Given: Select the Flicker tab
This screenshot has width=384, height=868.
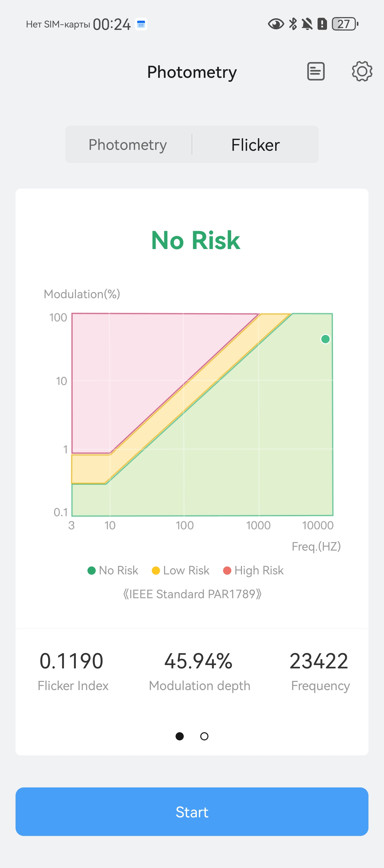Looking at the screenshot, I should [x=255, y=145].
